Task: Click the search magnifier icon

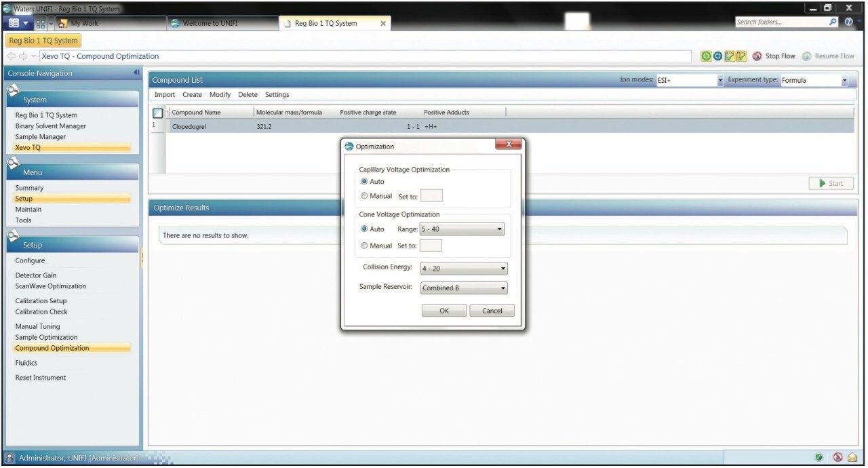Action: point(833,22)
